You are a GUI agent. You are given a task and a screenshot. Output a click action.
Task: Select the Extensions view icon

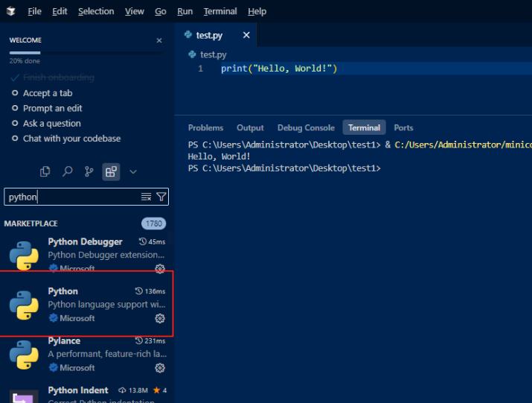[x=111, y=171]
